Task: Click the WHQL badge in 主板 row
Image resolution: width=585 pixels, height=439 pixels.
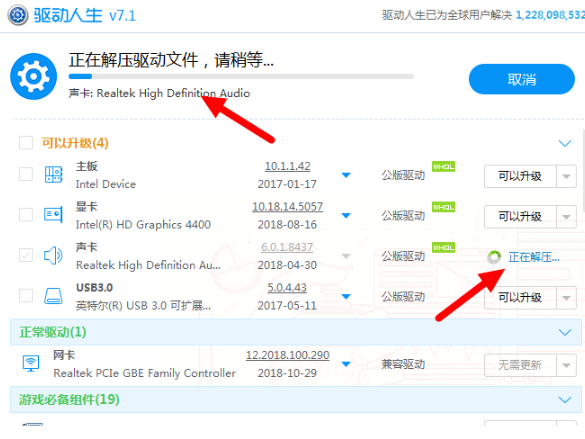Action: (444, 166)
